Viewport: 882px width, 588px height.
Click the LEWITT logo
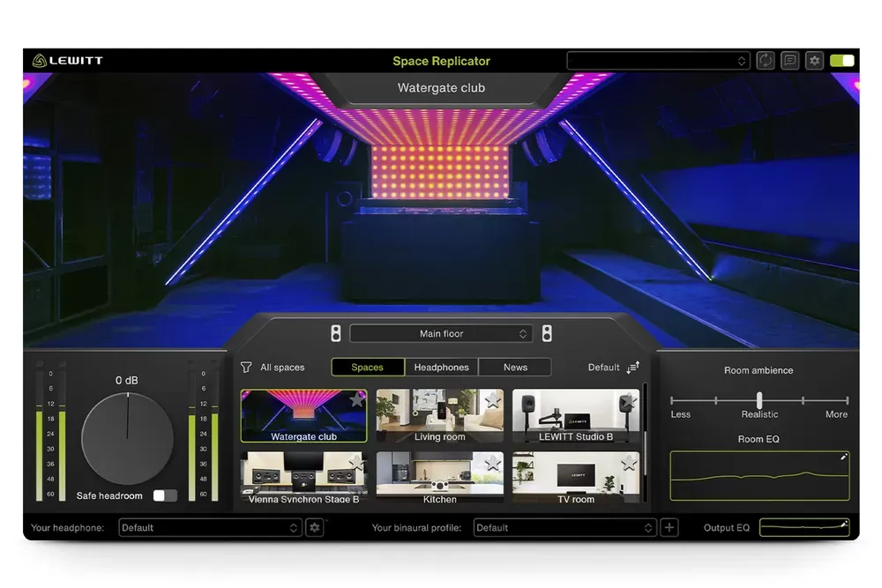tap(68, 60)
